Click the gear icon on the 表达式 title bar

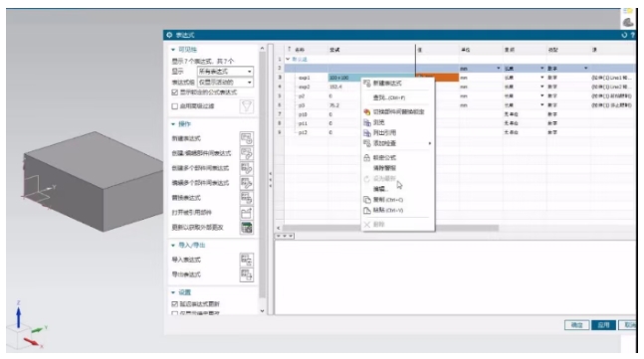[169, 35]
